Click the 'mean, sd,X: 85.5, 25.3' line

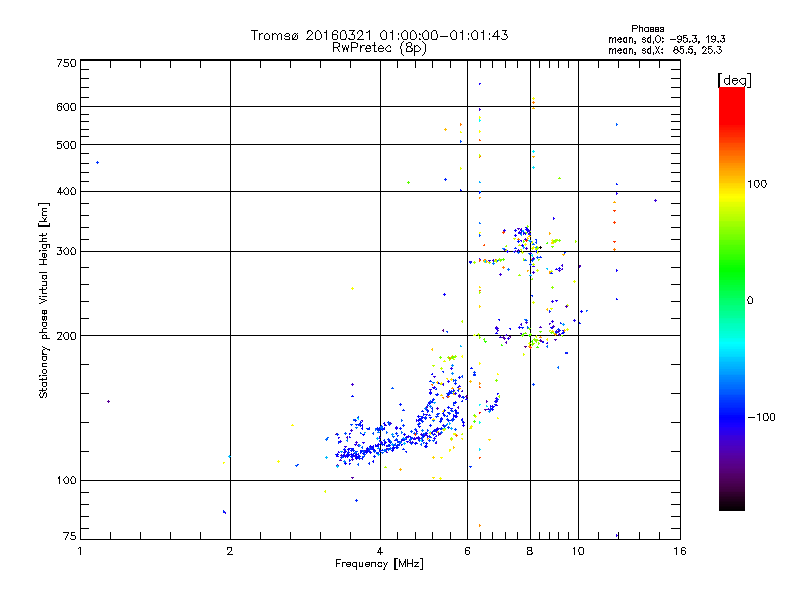(x=665, y=50)
